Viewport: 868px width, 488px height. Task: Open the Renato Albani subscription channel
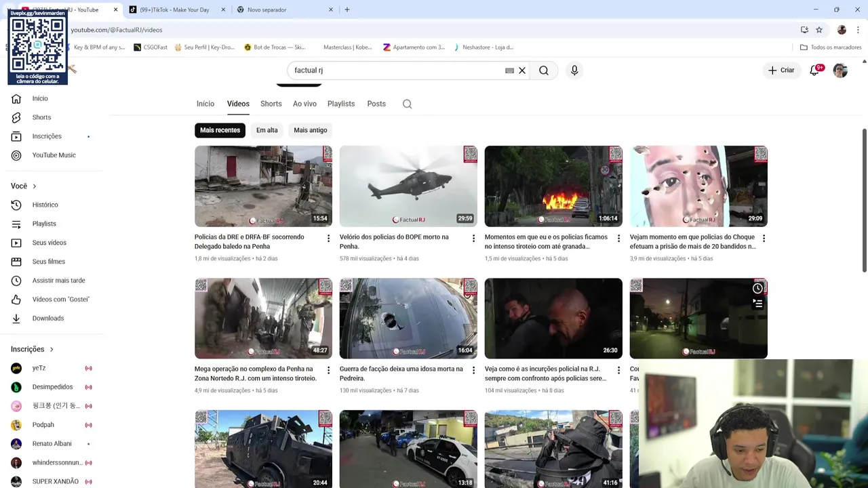[52, 444]
